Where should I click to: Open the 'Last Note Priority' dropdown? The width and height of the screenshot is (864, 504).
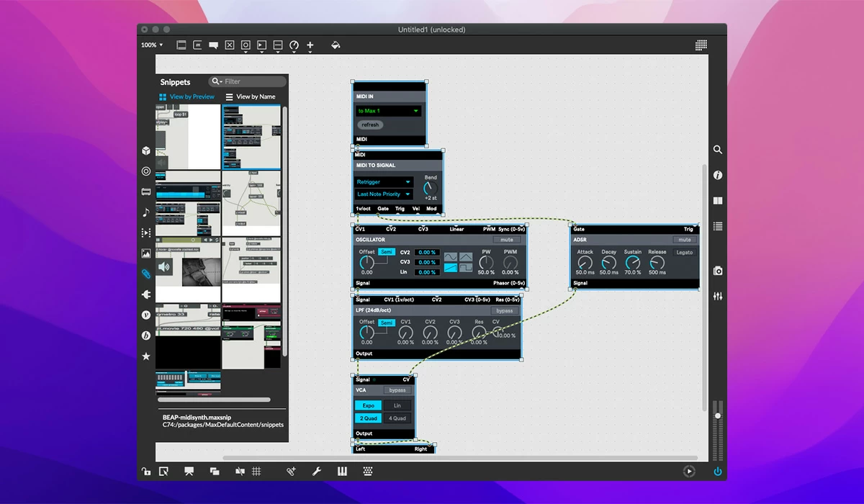tap(382, 194)
